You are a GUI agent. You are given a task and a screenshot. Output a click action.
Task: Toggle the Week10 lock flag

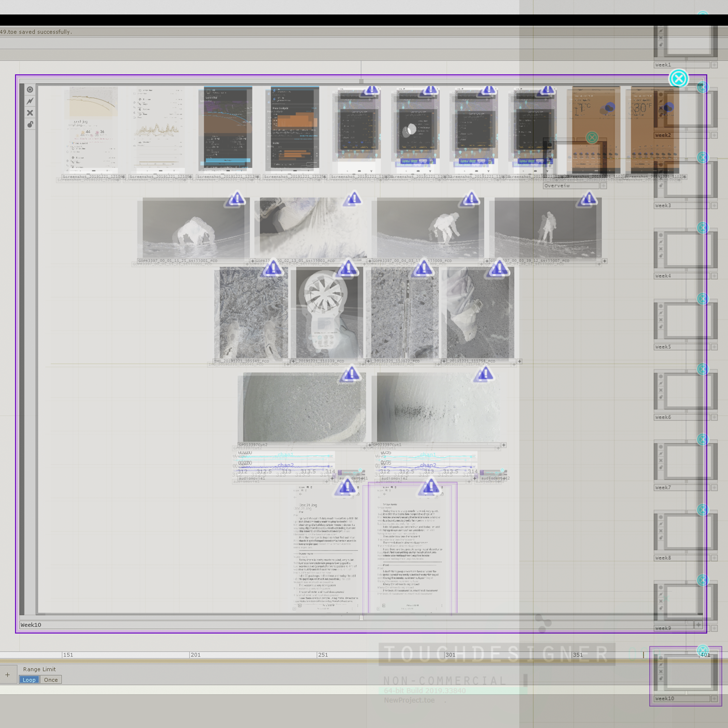30,124
